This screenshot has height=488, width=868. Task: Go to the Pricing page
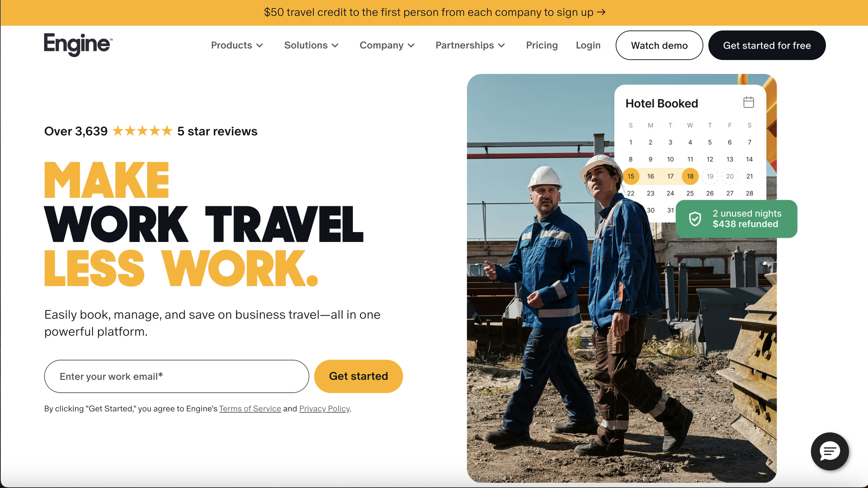[542, 45]
